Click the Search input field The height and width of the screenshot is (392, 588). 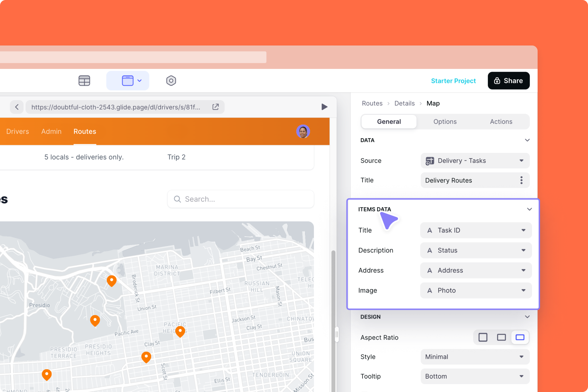pos(241,199)
